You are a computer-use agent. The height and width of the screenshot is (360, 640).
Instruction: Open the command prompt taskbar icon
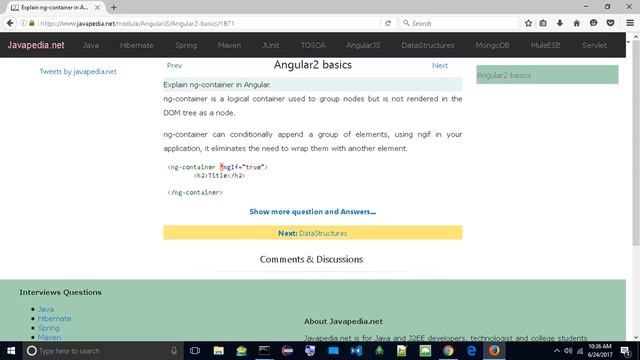click(x=264, y=351)
